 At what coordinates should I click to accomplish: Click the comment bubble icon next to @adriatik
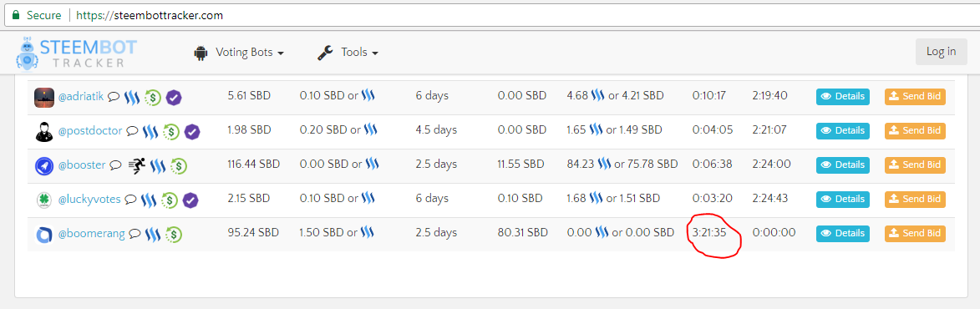click(x=113, y=97)
